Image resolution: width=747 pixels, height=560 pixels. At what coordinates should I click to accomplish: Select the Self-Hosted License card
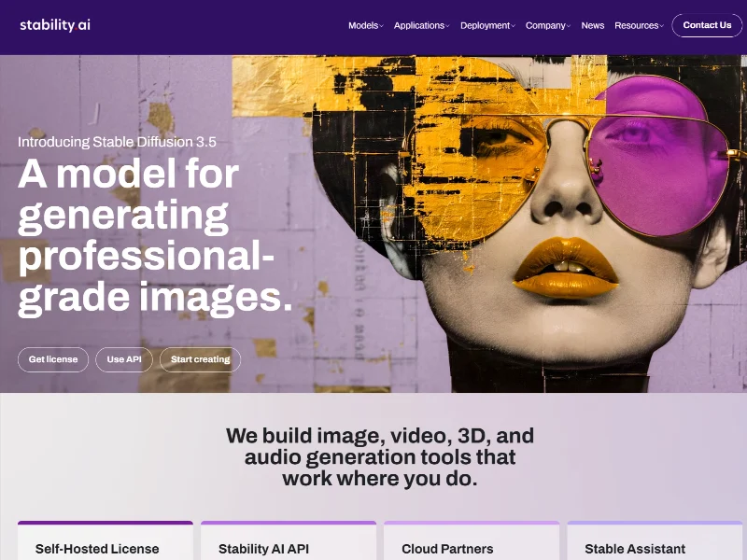[106, 540]
